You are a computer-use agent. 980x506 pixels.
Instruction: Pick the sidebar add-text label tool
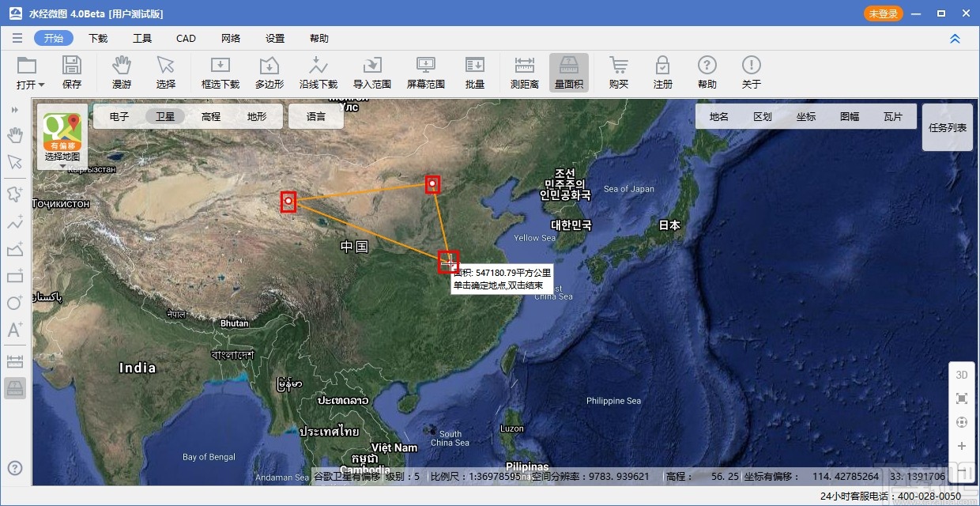[15, 330]
